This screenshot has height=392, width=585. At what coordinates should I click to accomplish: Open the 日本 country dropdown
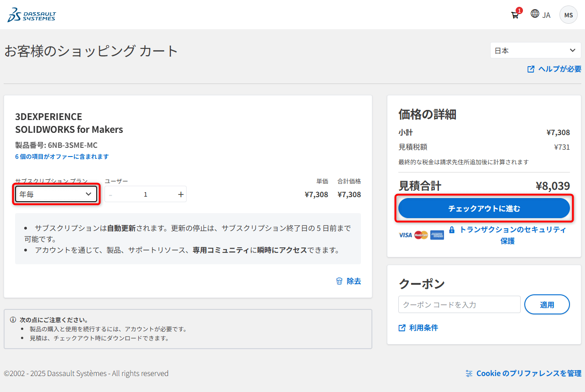[535, 51]
